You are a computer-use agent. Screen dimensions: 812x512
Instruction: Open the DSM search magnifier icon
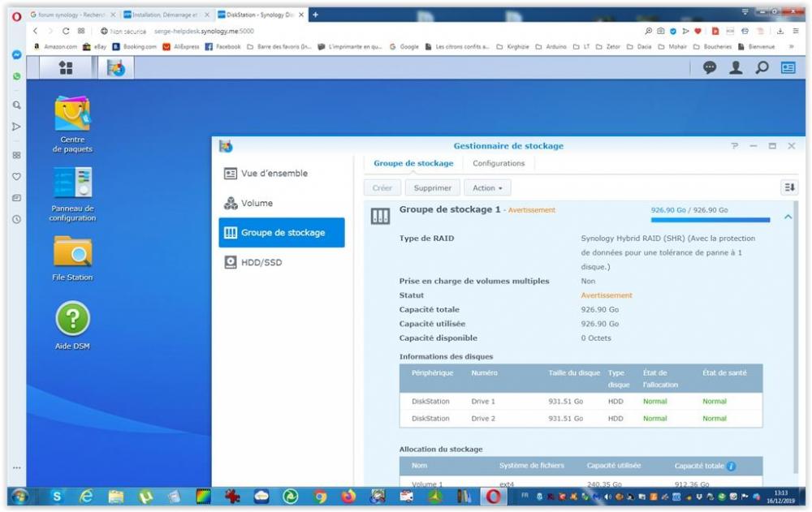[x=762, y=69]
